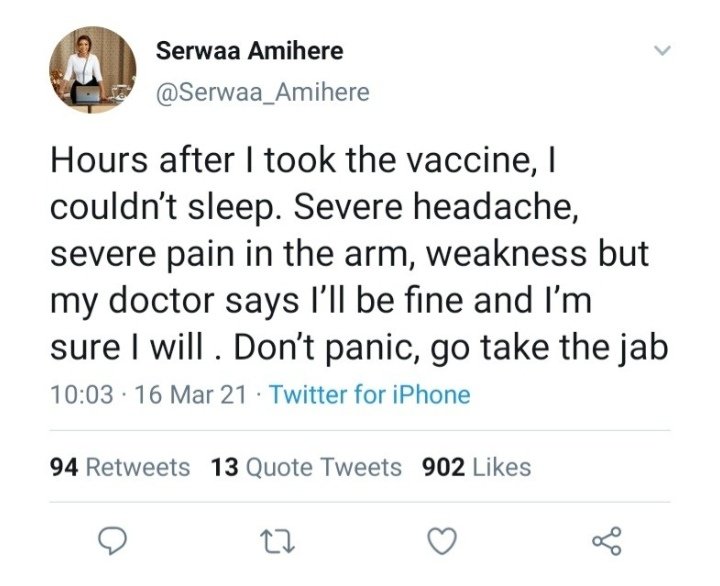720x586 pixels.
Task: Open Serwaa Amihere's profile picture
Action: [x=92, y=70]
